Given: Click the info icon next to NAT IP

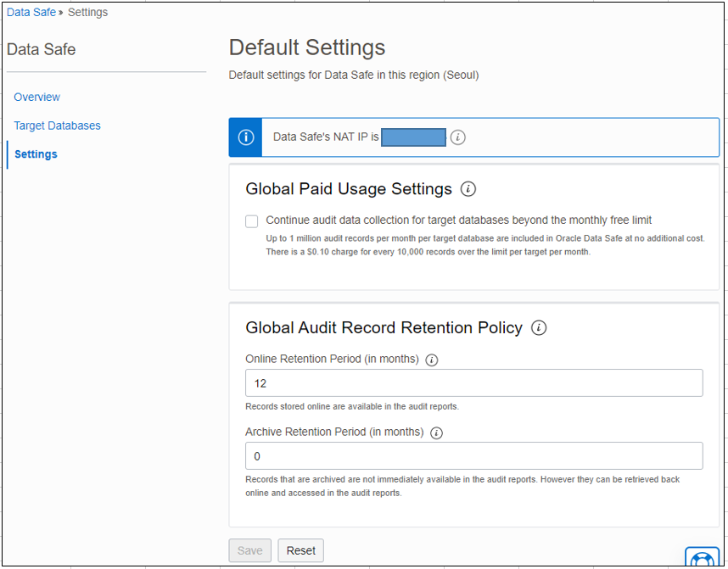Looking at the screenshot, I should pos(458,137).
